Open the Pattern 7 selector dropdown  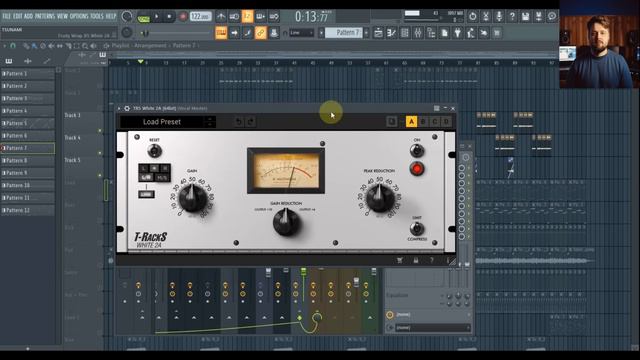click(x=344, y=33)
